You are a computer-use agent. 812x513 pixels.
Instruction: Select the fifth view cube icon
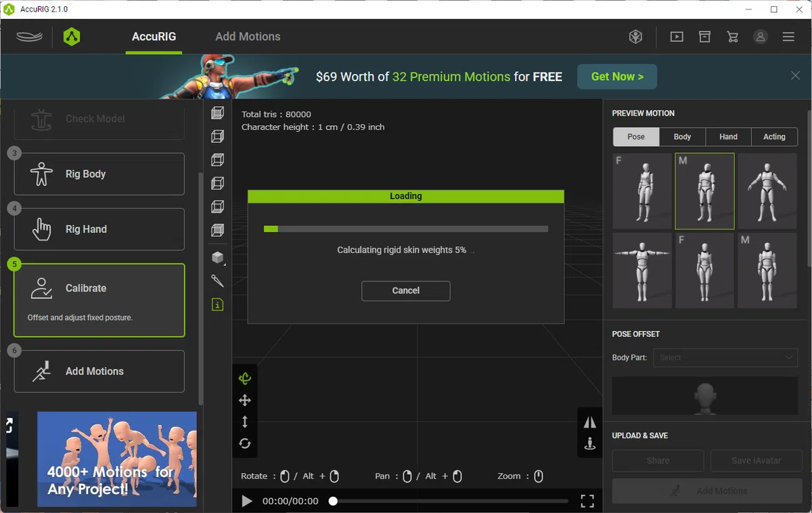tap(217, 206)
